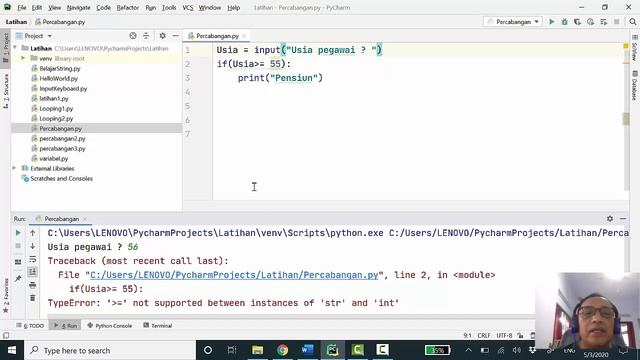Select Scratches and Consoles node
This screenshot has height=360, width=640.
click(61, 178)
